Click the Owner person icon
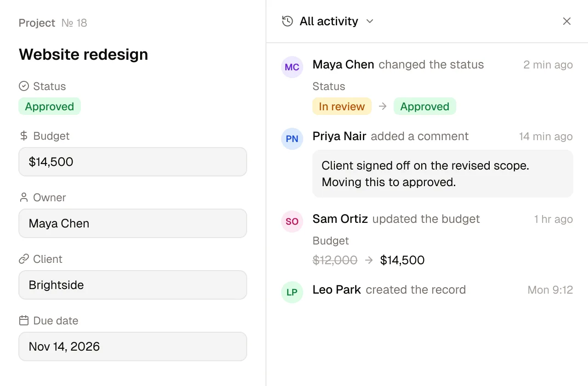The height and width of the screenshot is (386, 588). (24, 198)
